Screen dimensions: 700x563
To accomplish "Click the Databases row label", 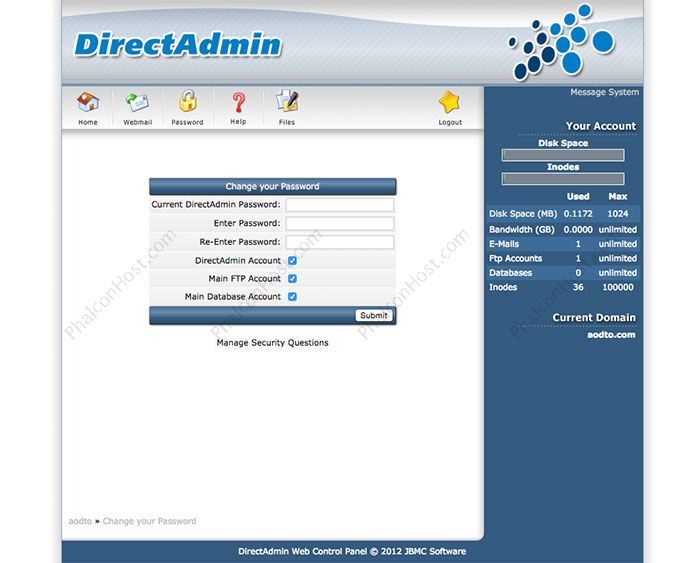I will 510,273.
